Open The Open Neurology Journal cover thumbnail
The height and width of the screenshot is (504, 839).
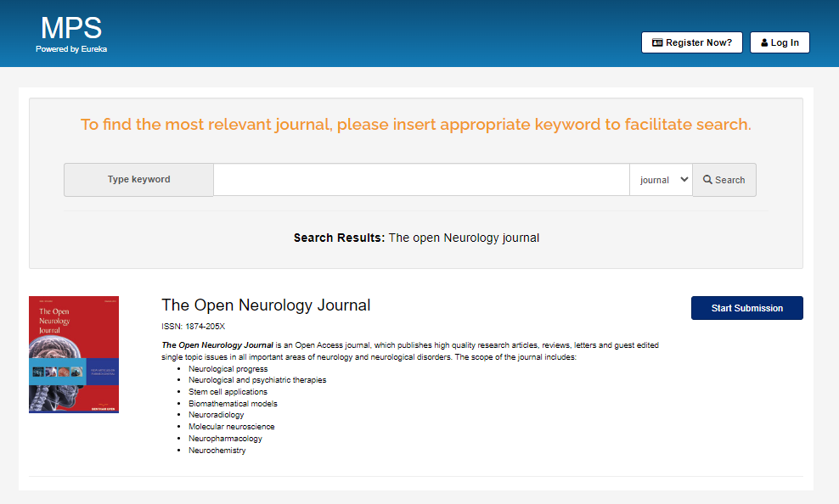click(x=74, y=355)
